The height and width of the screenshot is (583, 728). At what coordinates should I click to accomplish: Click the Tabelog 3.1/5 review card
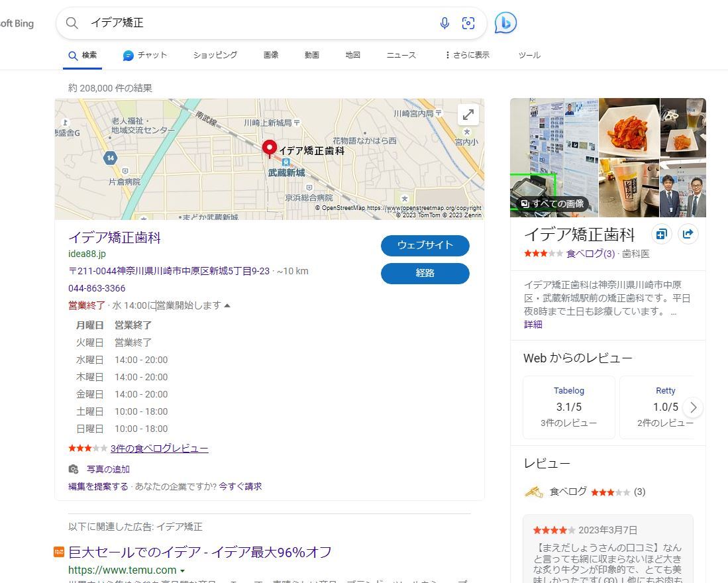(x=569, y=407)
